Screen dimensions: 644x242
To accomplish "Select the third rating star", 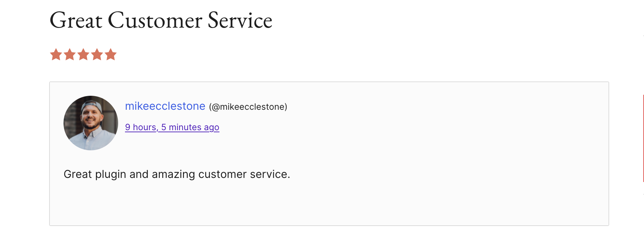I will click(83, 55).
